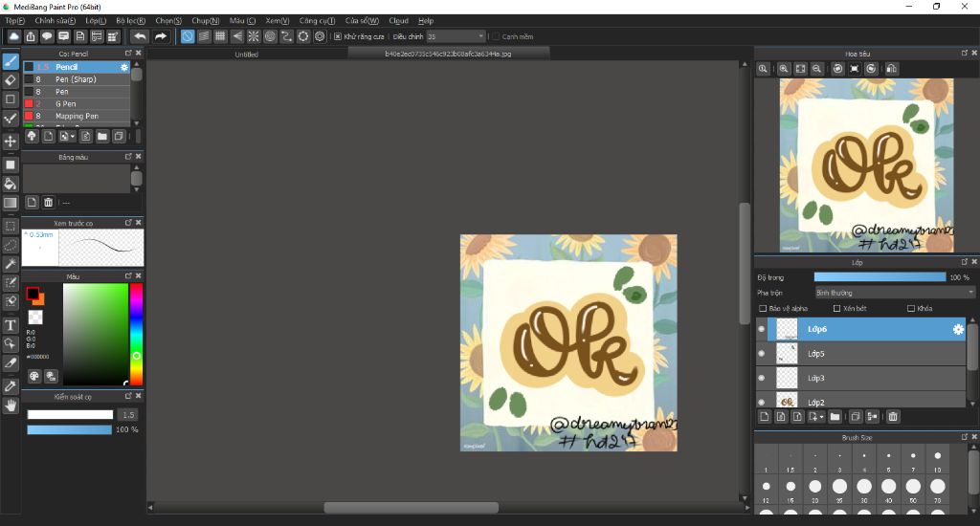Hide the Lớp2 layer
Viewport: 980px width, 526px height.
pos(761,402)
